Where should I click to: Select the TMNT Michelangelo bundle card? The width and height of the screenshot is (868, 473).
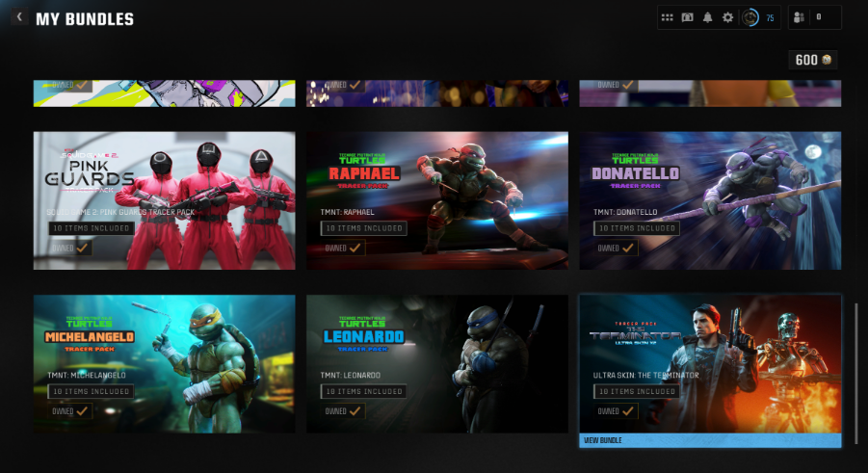coord(165,364)
